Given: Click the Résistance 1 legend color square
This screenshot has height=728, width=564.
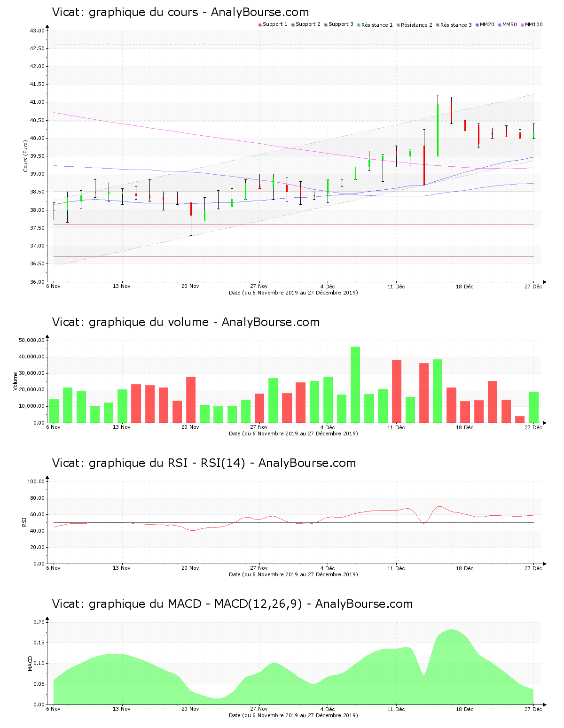Looking at the screenshot, I should [x=359, y=25].
